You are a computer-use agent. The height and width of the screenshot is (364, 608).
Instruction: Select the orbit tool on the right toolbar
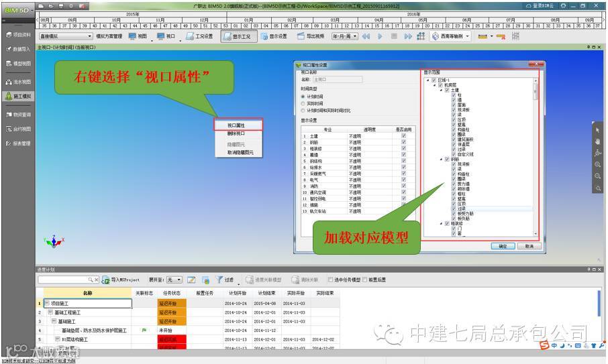point(597,153)
